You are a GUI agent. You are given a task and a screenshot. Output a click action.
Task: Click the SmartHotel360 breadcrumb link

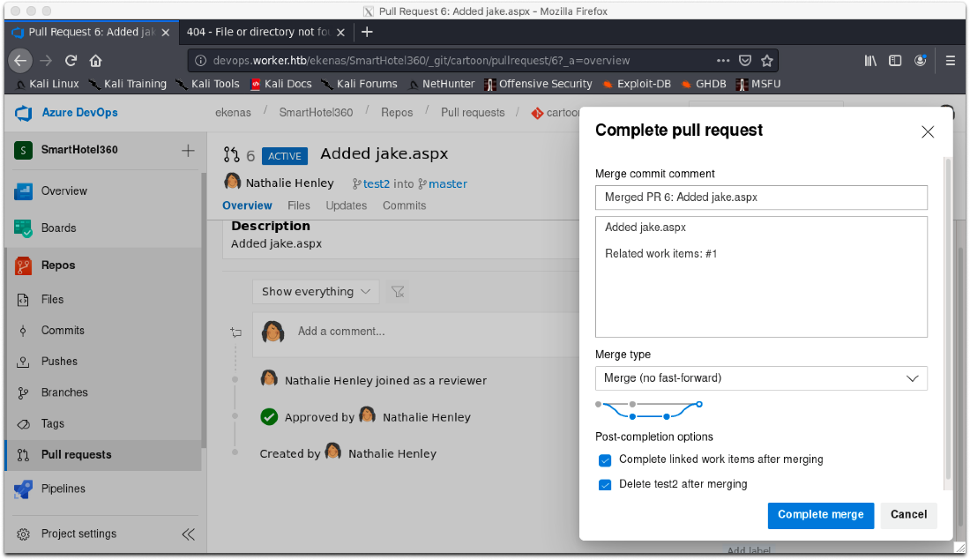pyautogui.click(x=316, y=113)
